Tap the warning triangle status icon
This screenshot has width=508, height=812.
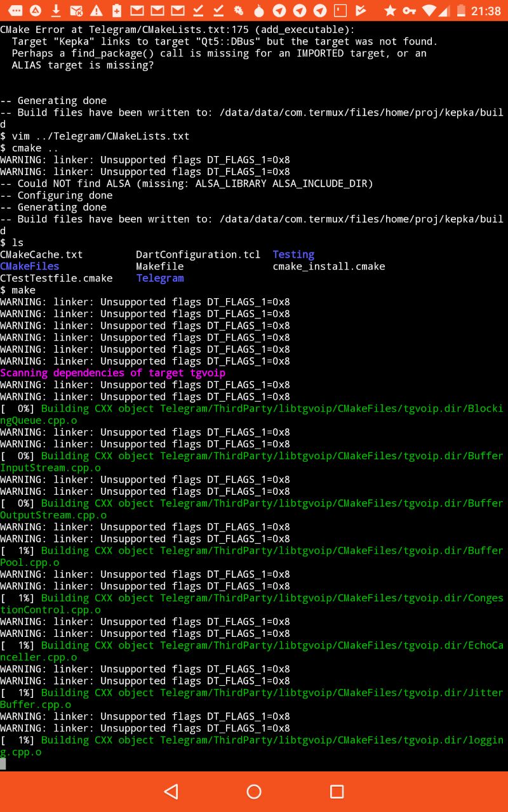click(x=97, y=10)
